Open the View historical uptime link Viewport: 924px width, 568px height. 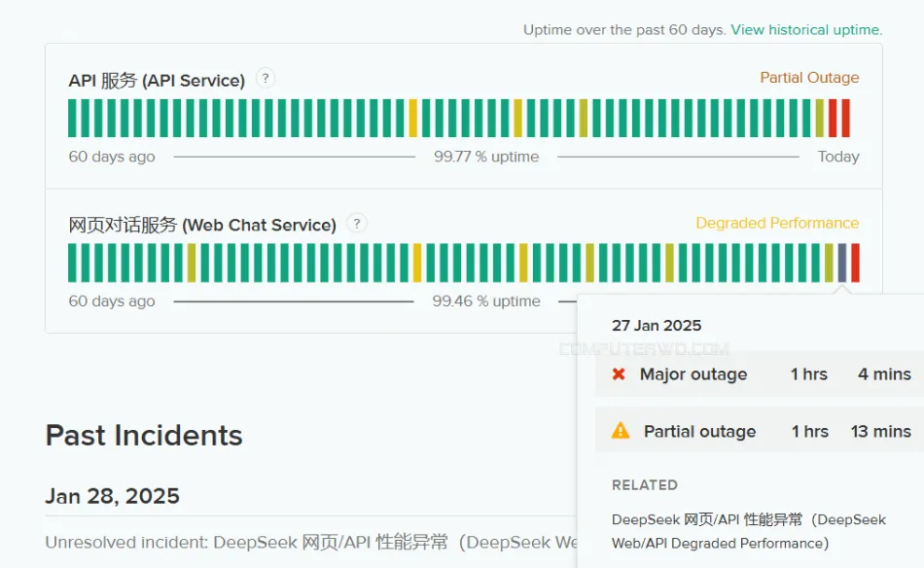pos(806,30)
